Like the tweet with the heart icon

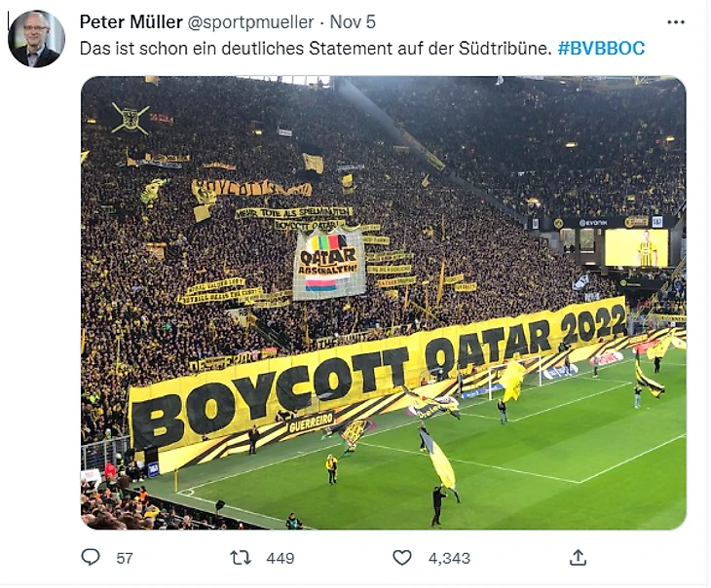(401, 557)
